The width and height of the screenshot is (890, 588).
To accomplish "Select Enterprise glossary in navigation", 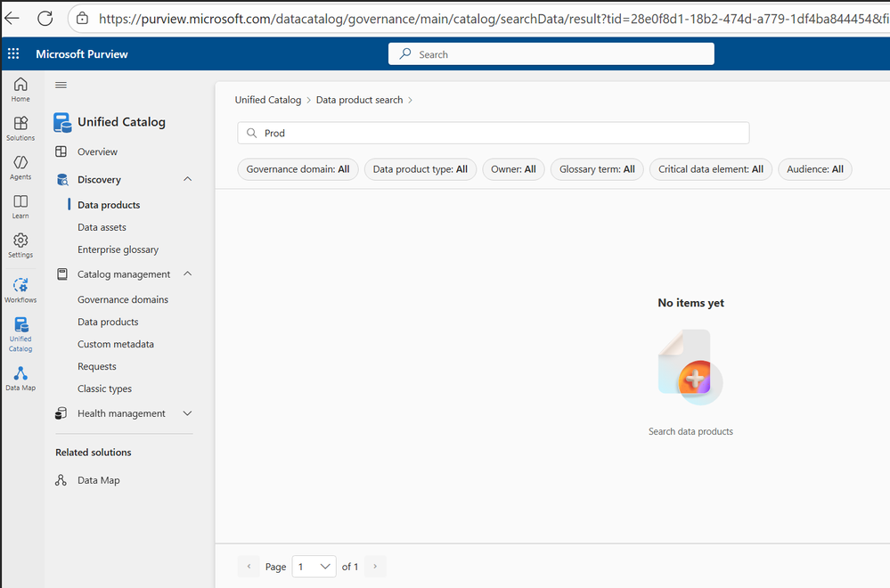I will (x=118, y=249).
